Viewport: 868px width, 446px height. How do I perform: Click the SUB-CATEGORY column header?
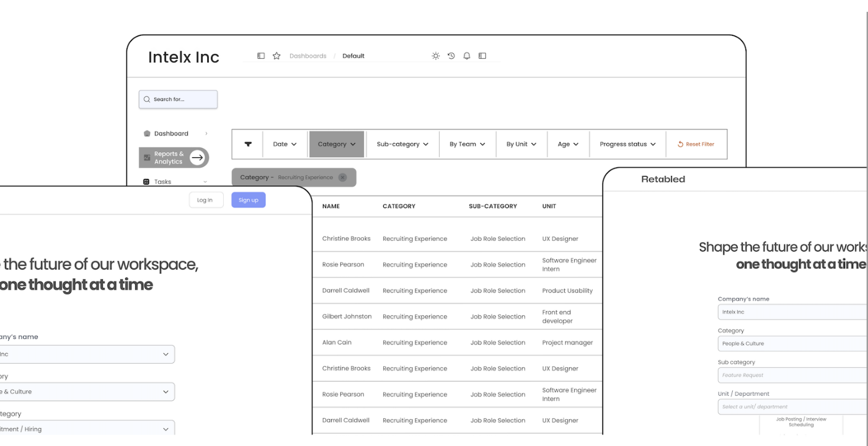click(493, 206)
